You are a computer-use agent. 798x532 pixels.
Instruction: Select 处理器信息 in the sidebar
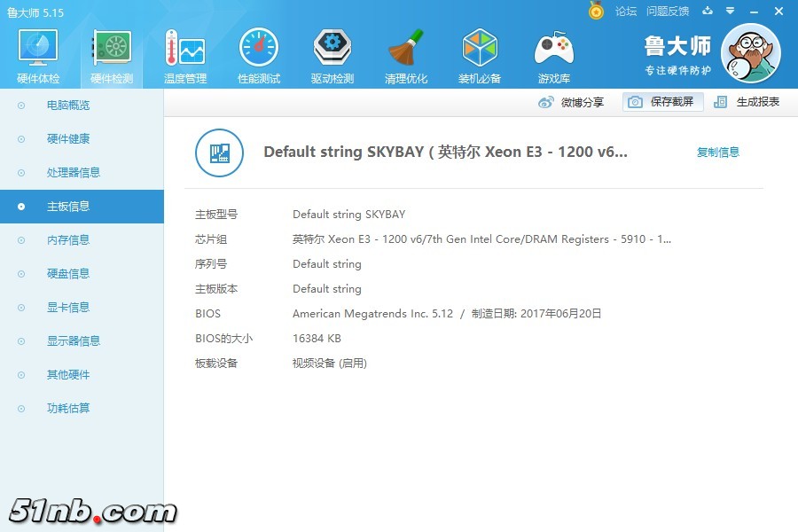point(73,173)
